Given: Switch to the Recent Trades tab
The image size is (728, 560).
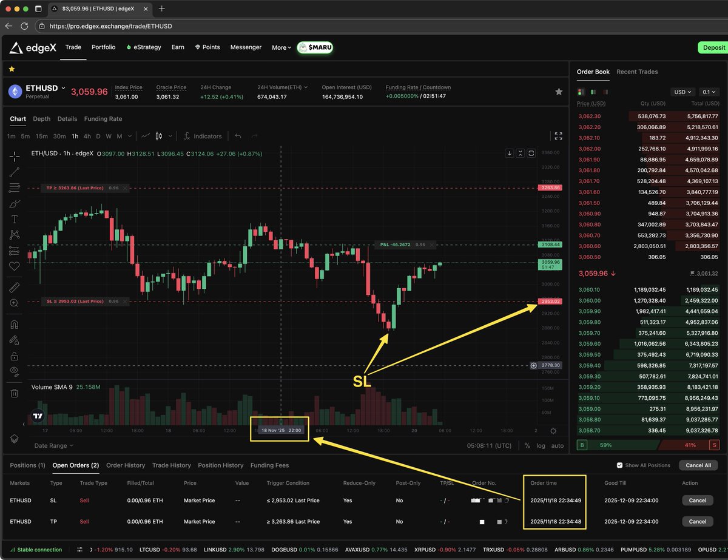Looking at the screenshot, I should tap(637, 72).
